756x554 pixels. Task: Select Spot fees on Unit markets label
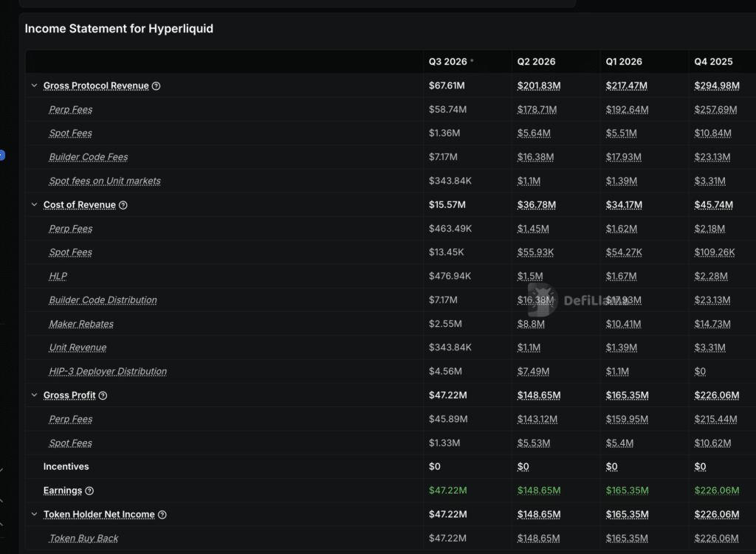[x=105, y=181]
